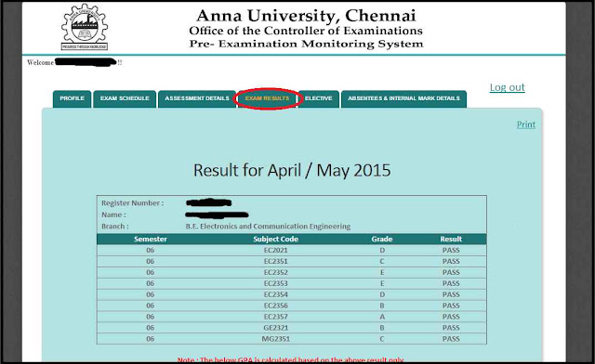This screenshot has width=595, height=364.
Task: Click the Grade column header
Action: 382,239
